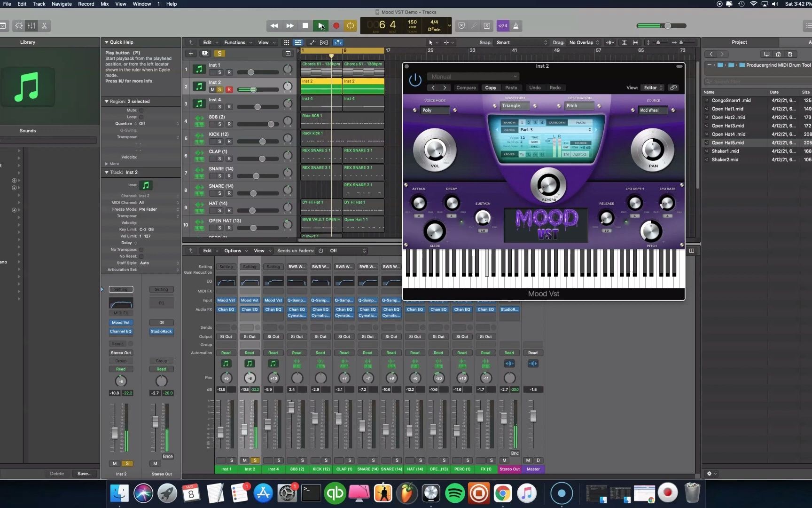Click the plugin link chain icon
812x508 pixels.
pyautogui.click(x=673, y=88)
